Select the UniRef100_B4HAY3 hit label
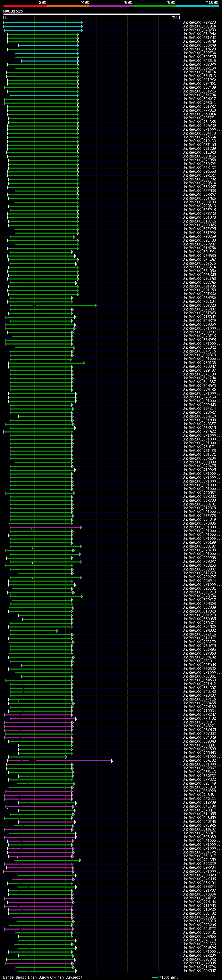This screenshot has width=222, height=980. point(199,386)
